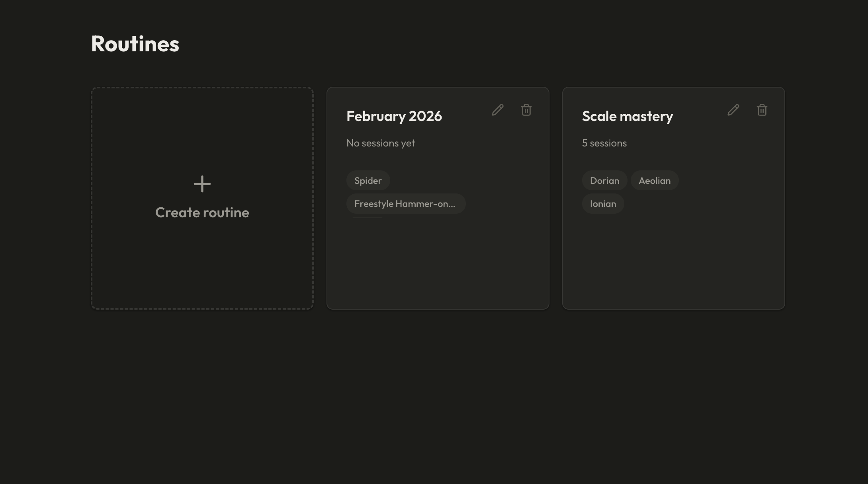Select the pencil icon on February 2026 card
Image resolution: width=868 pixels, height=484 pixels.
click(497, 110)
